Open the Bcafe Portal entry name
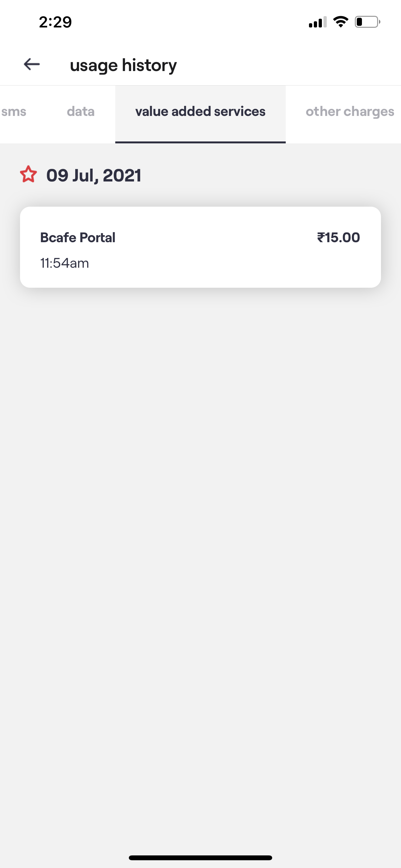The height and width of the screenshot is (868, 401). pos(77,238)
